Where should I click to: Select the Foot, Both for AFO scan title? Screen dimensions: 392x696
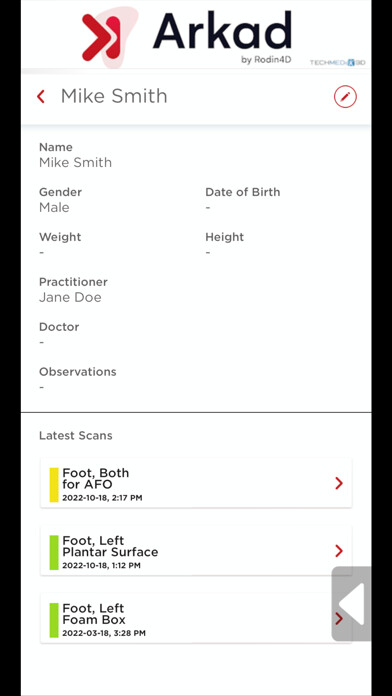(95, 478)
